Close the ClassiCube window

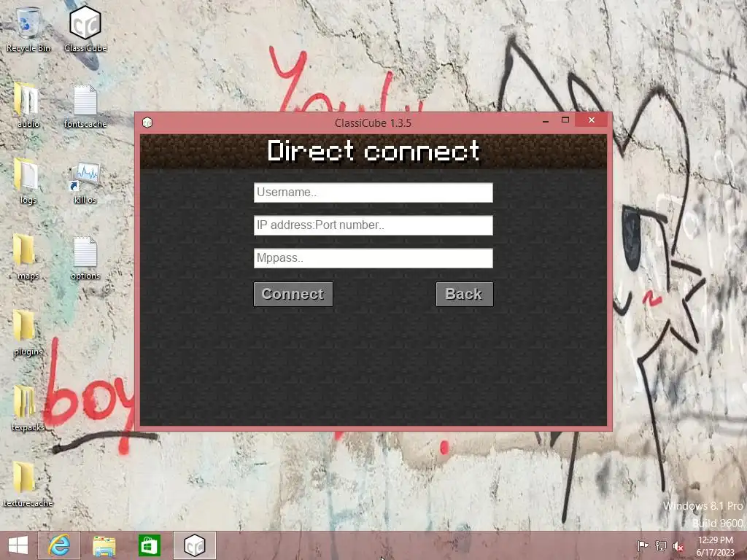point(592,120)
